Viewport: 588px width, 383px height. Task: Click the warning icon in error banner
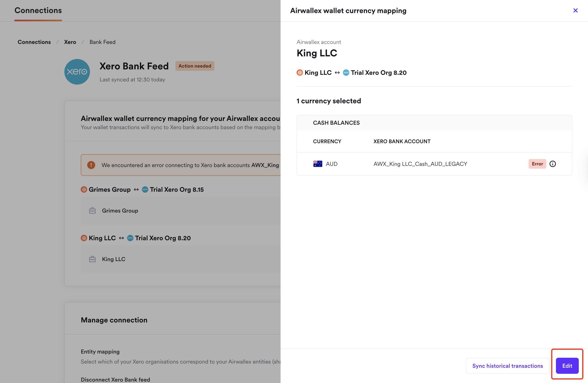click(x=91, y=165)
